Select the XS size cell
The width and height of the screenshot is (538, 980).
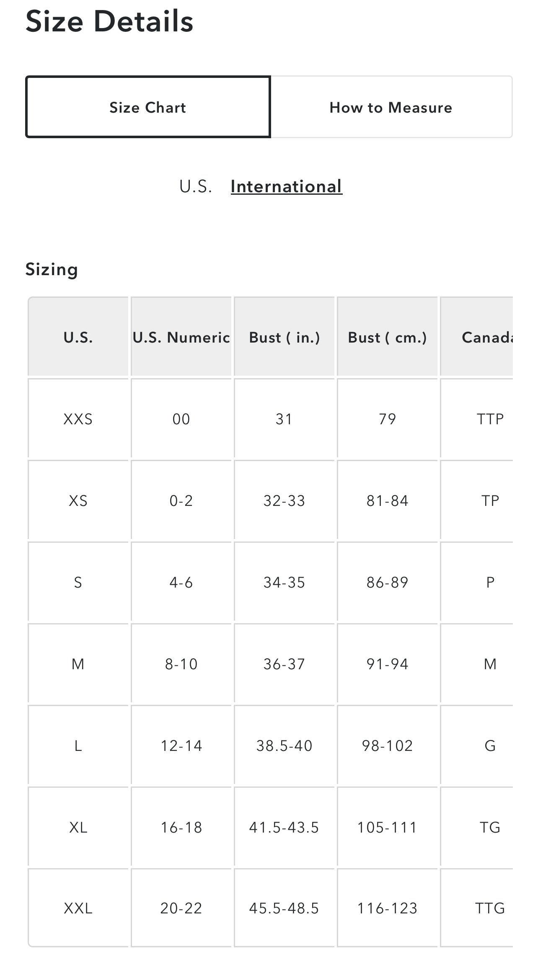click(x=78, y=500)
